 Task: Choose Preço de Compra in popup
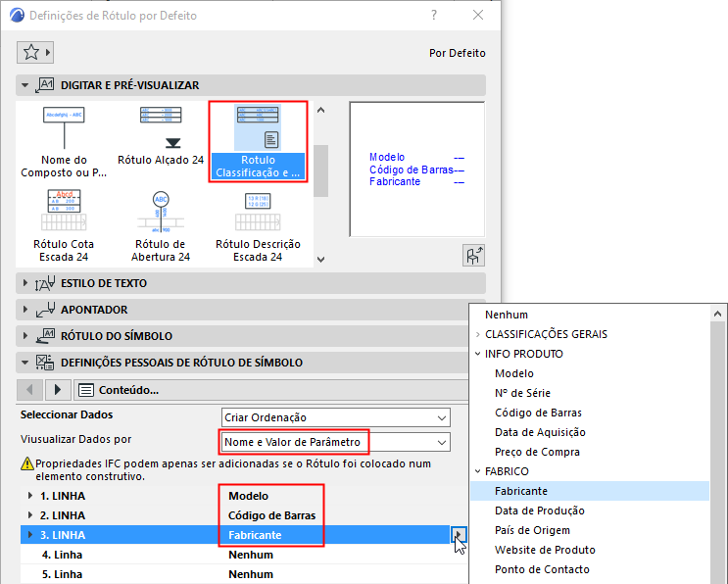point(537,452)
